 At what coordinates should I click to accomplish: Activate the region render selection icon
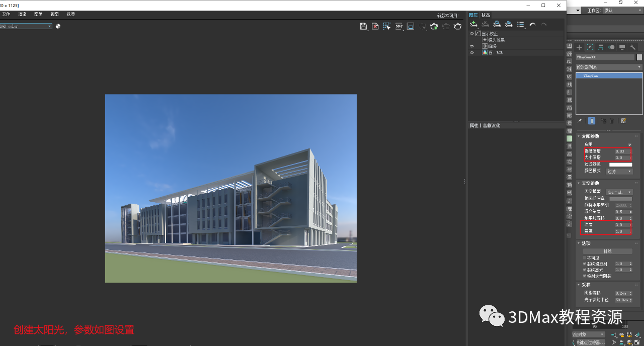[x=387, y=26]
